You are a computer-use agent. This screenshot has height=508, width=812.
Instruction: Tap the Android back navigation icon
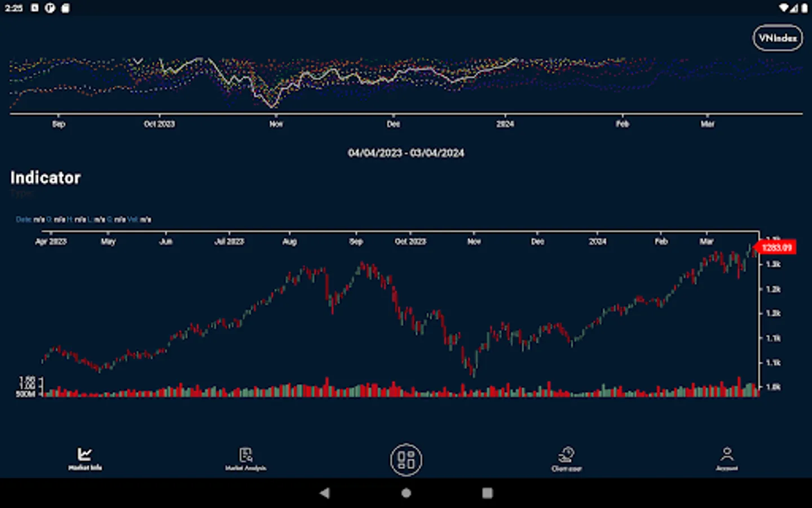pyautogui.click(x=325, y=492)
